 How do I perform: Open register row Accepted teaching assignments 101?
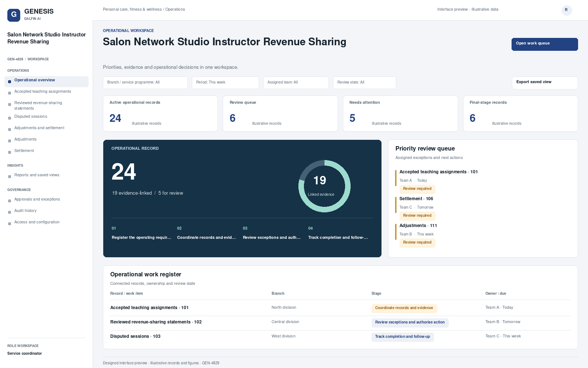[x=340, y=308]
